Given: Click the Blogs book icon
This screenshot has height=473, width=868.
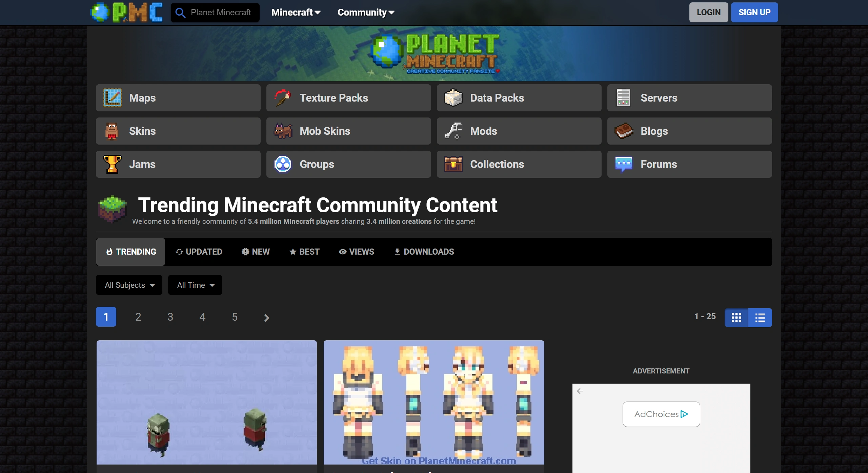Looking at the screenshot, I should click(624, 131).
